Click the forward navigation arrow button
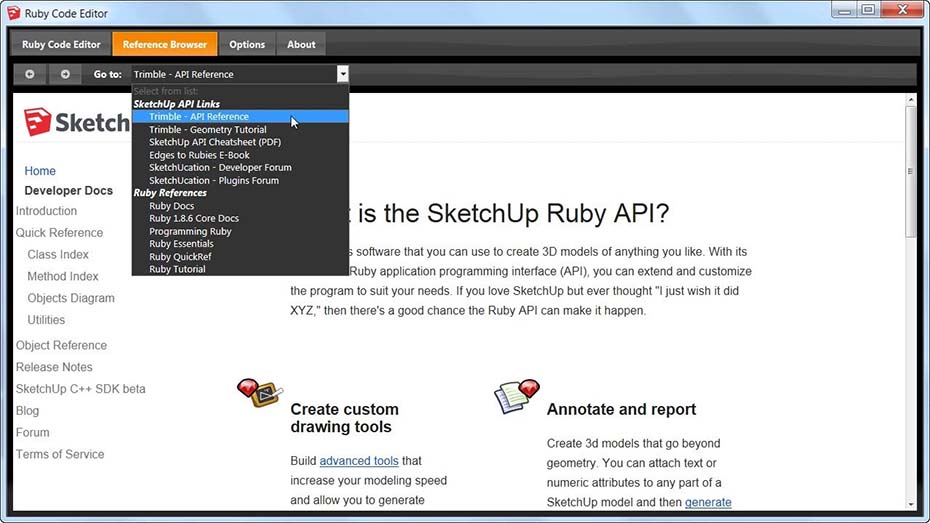 tap(65, 74)
